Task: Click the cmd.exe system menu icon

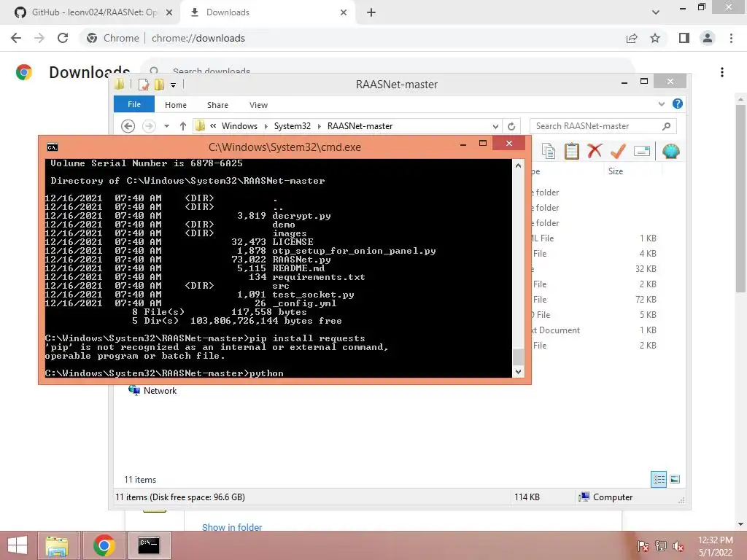Action: click(x=53, y=147)
